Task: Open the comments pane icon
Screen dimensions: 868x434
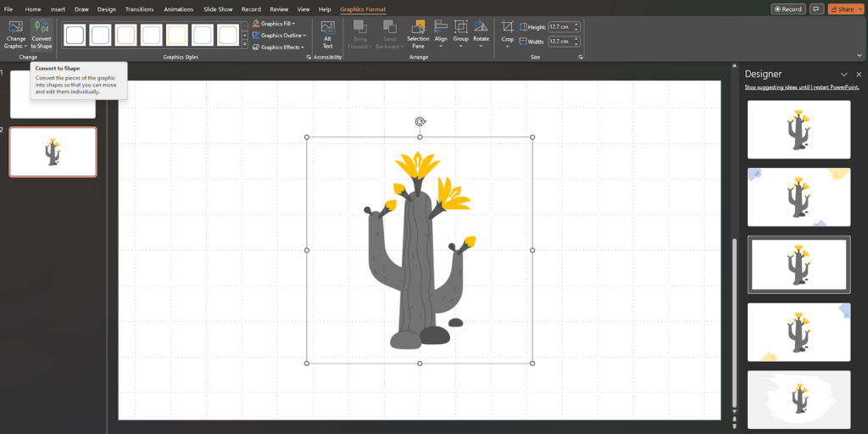Action: pos(816,9)
